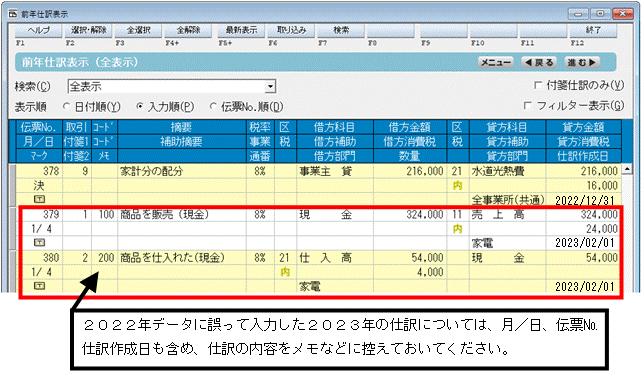Click the 216,000 debit amount cell
The width and height of the screenshot is (642, 383).
pyautogui.click(x=410, y=171)
